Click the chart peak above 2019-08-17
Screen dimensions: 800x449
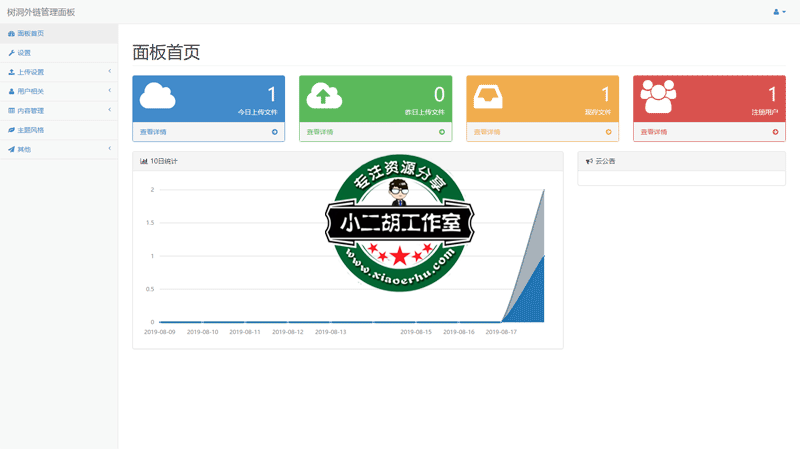[543, 190]
